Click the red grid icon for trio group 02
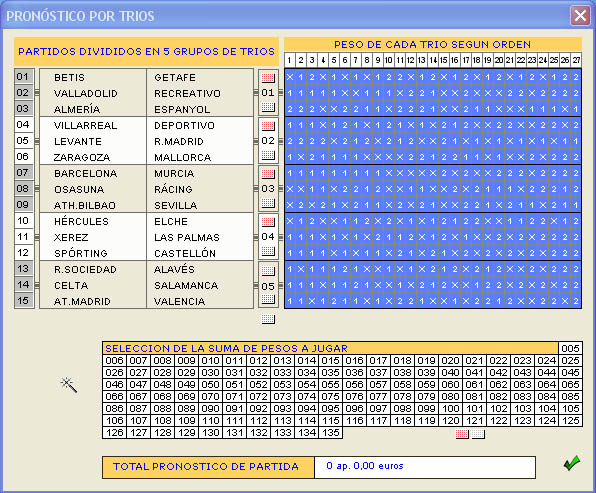Image resolution: width=596 pixels, height=493 pixels. 268,125
